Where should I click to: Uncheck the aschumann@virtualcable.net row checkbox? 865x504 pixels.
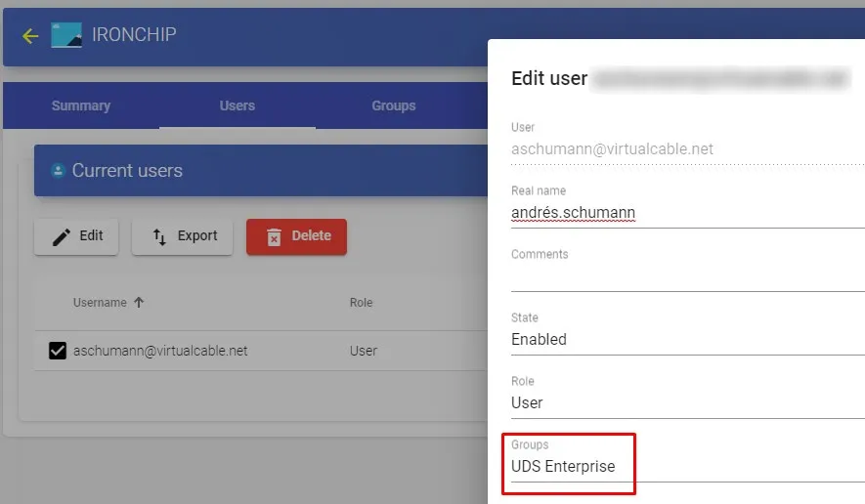(x=58, y=351)
